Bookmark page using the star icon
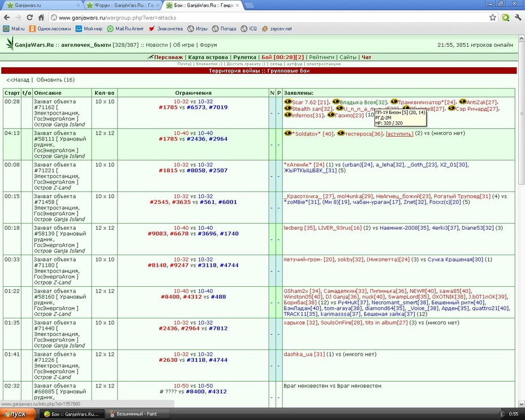The width and height of the screenshot is (525, 420). point(492,17)
